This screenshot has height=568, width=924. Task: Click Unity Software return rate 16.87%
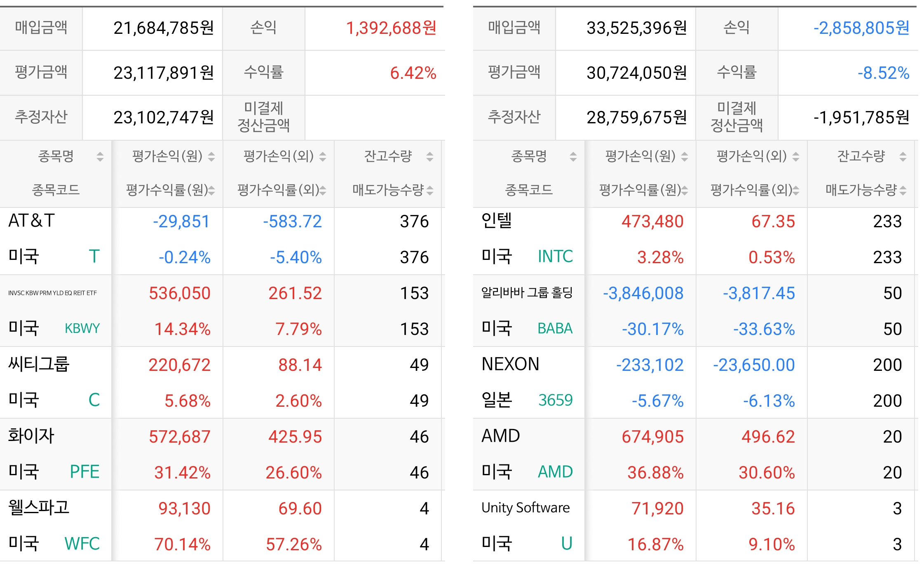coord(655,544)
